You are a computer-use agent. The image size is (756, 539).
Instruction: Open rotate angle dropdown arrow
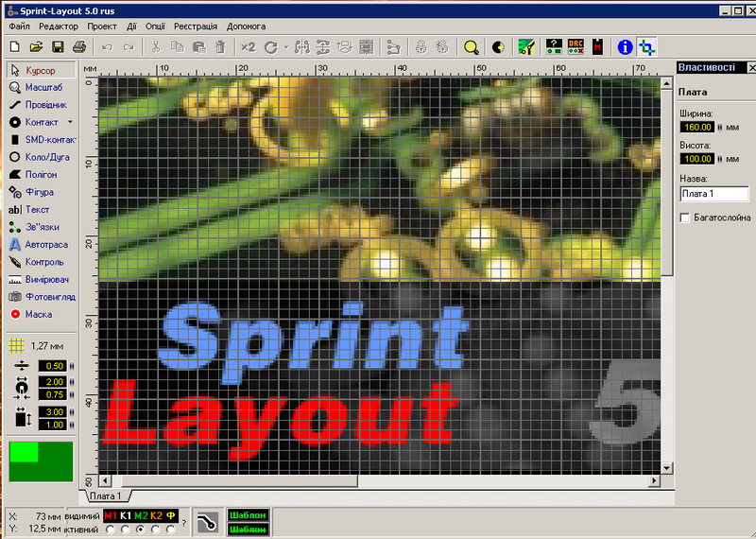pos(286,47)
